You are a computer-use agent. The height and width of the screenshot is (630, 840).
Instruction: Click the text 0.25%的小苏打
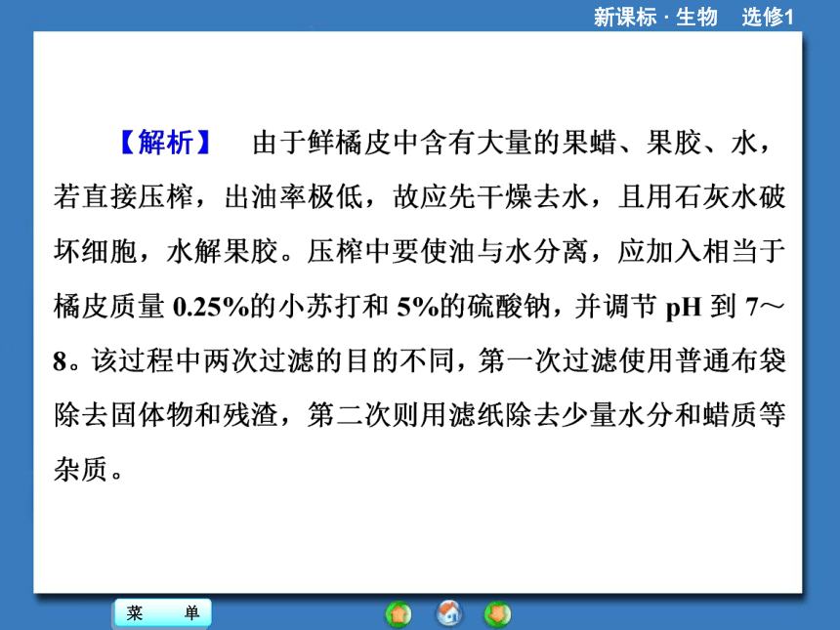point(267,307)
